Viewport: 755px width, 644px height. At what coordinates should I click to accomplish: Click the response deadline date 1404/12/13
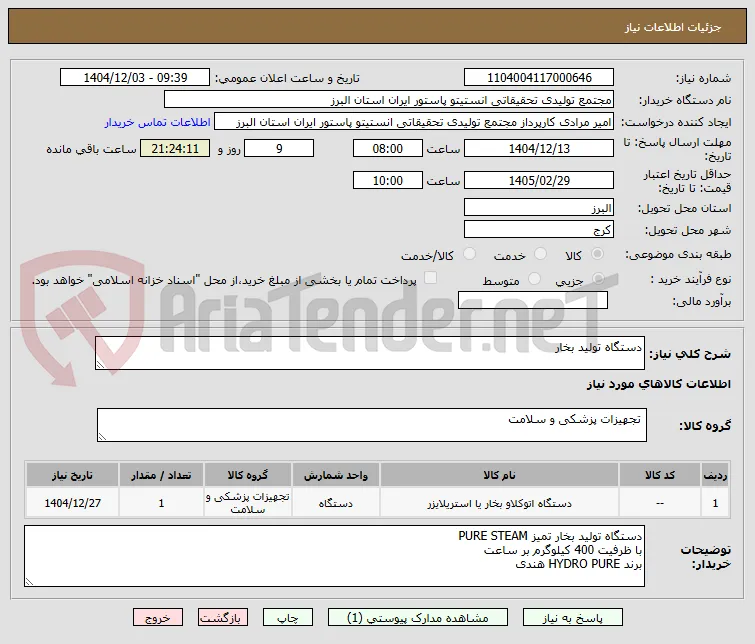(x=539, y=148)
